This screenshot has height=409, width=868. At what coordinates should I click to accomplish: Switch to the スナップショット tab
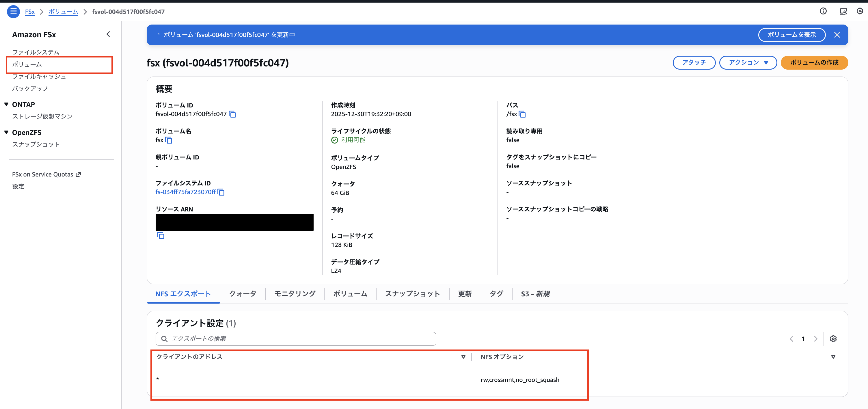pos(412,294)
